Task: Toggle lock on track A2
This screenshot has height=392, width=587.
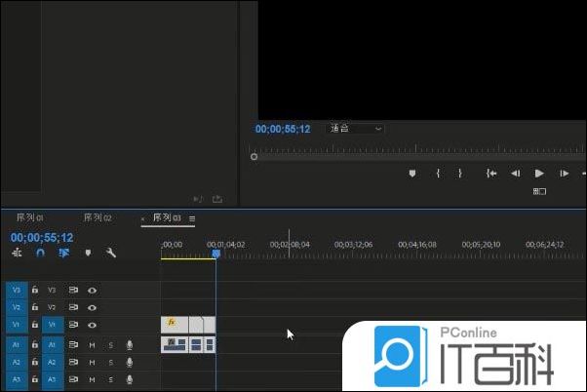Action: point(35,362)
